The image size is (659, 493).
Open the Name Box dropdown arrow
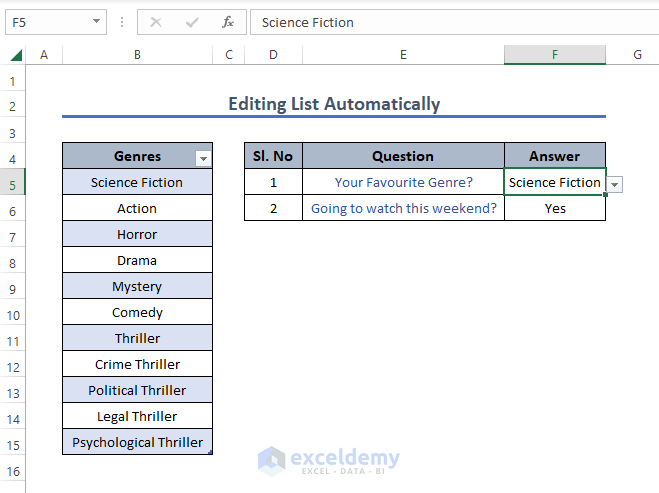(x=96, y=22)
